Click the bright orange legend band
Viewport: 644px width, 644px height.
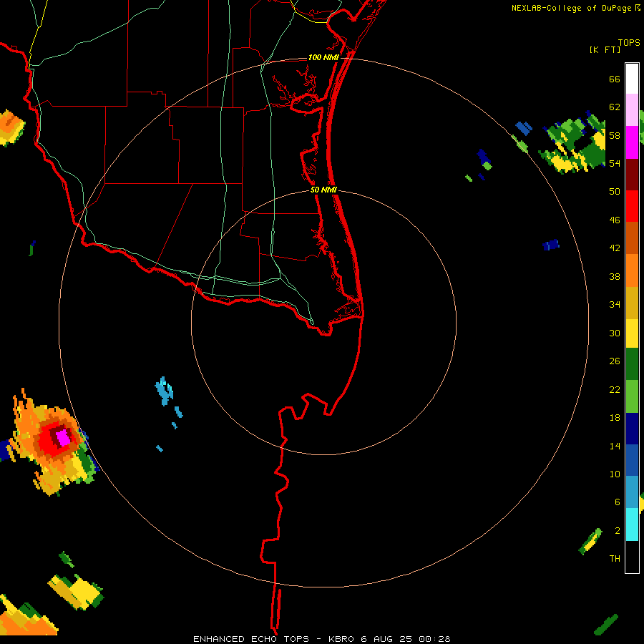tap(632, 270)
